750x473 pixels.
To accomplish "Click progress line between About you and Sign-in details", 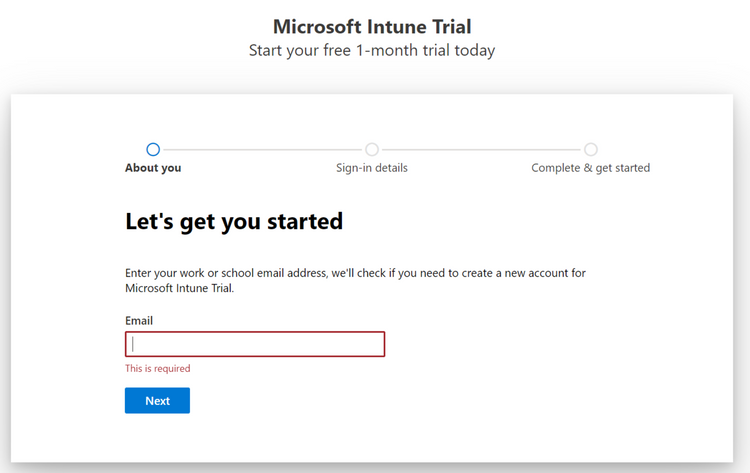I will pyautogui.click(x=262, y=150).
